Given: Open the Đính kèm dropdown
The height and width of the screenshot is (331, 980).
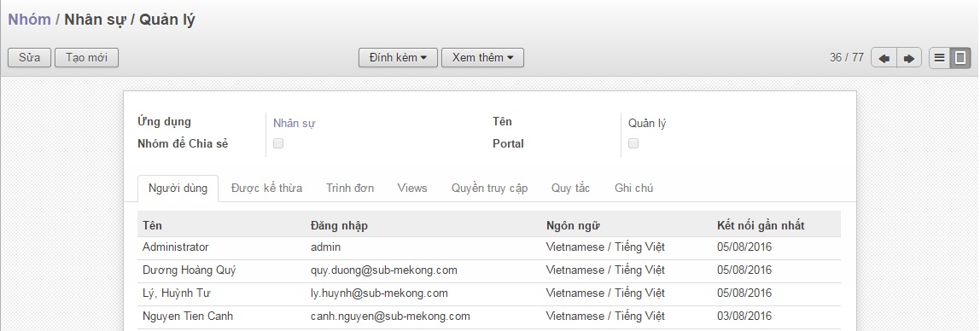Looking at the screenshot, I should [x=398, y=57].
